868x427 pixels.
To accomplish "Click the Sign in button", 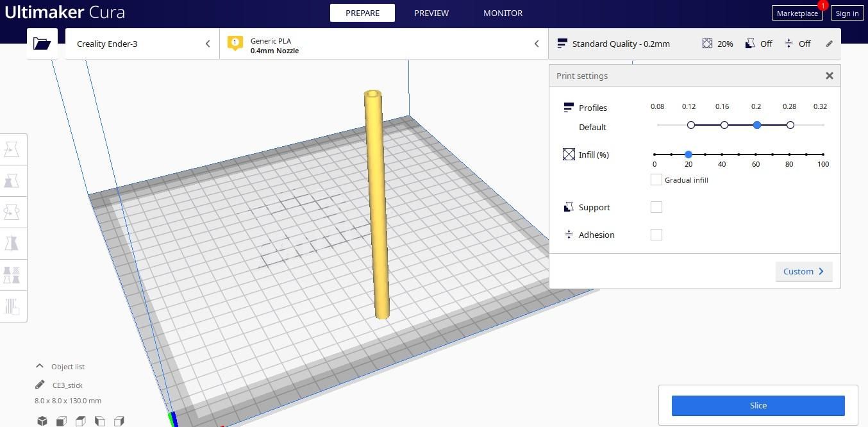I will click(x=847, y=13).
